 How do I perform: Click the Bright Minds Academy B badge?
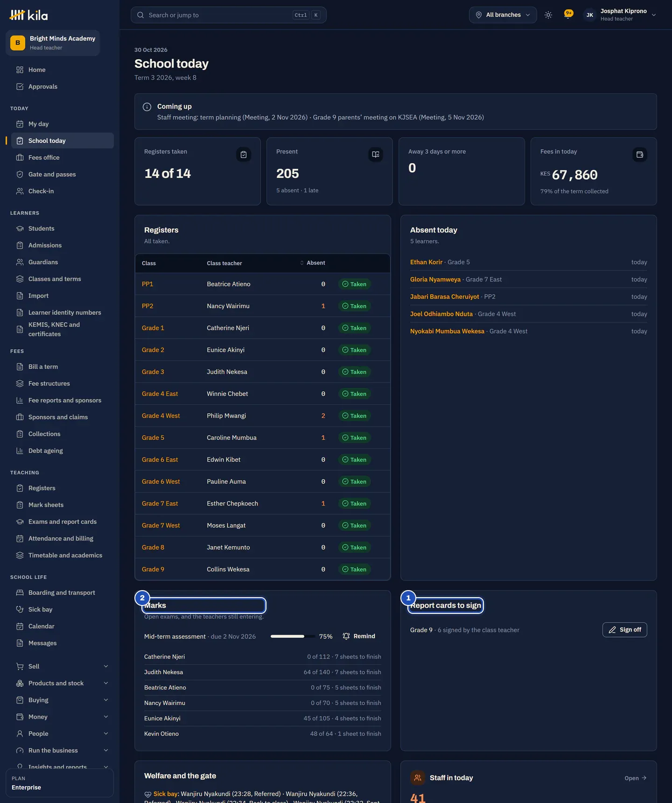pos(18,42)
